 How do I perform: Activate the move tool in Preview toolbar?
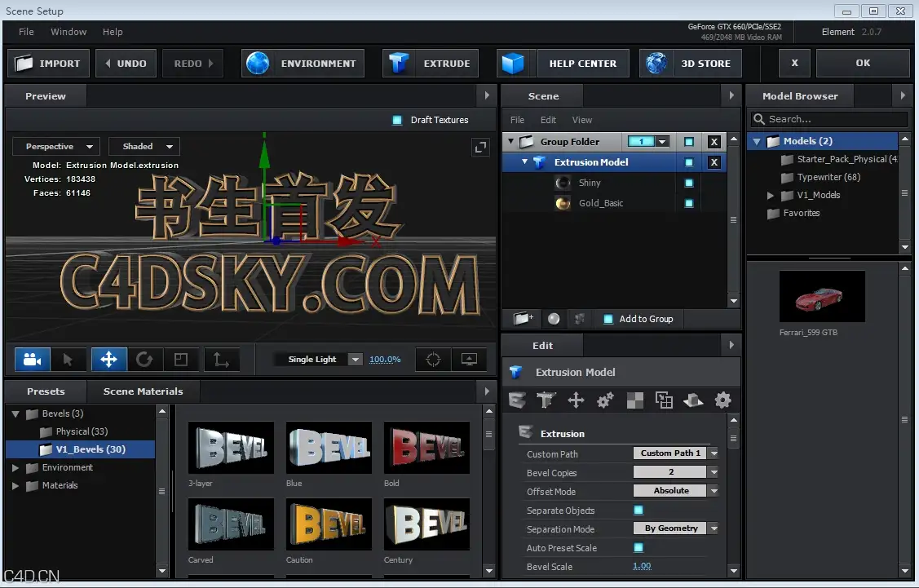(x=109, y=360)
